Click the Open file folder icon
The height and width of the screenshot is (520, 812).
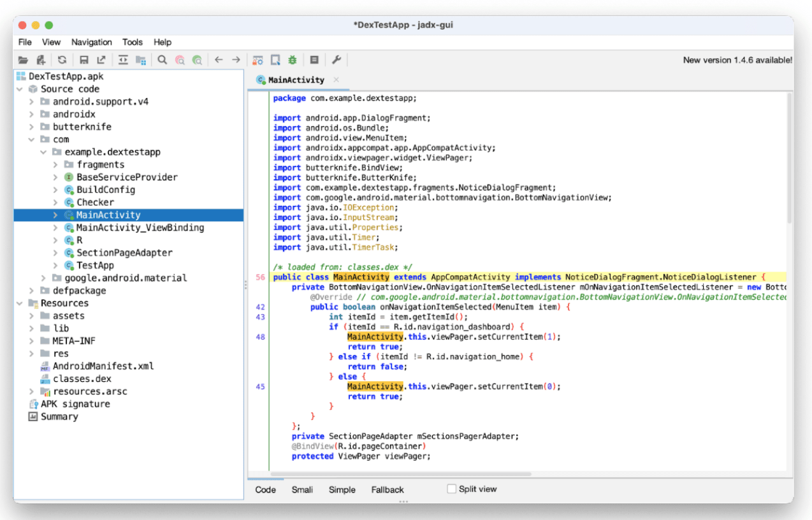coord(23,60)
